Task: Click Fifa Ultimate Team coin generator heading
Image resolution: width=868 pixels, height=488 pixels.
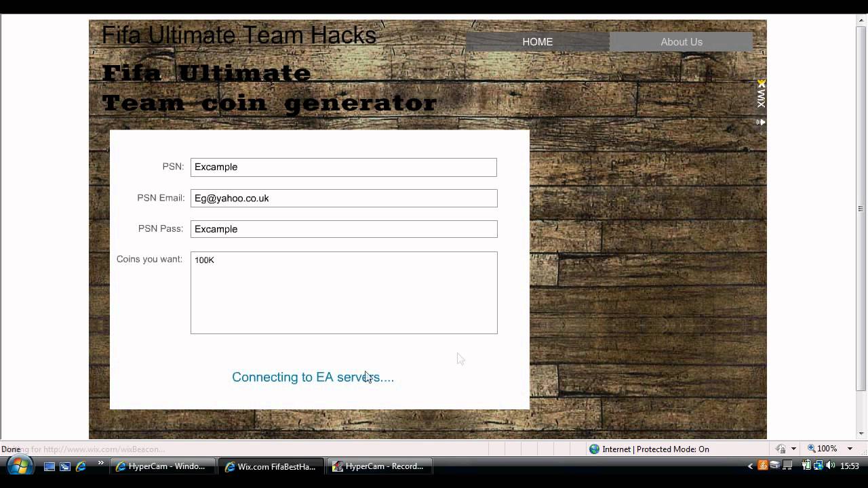Action: point(269,89)
